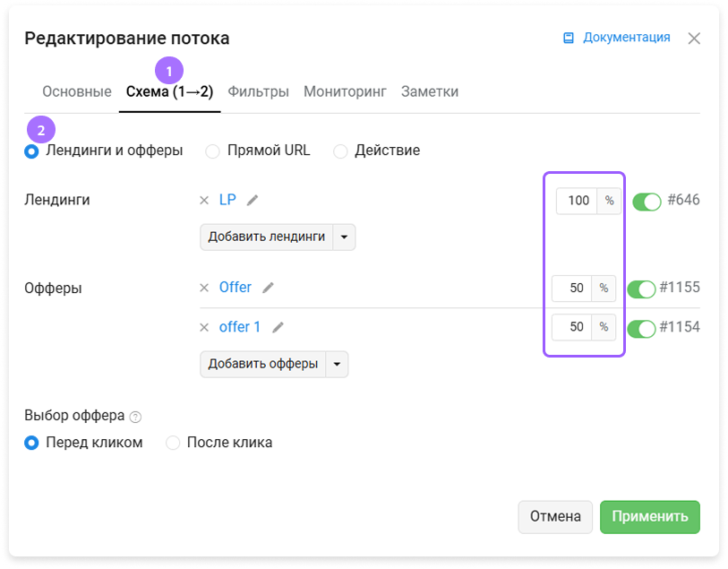The image size is (728, 569).
Task: Click the LP weight field showing 100
Action: 577,201
